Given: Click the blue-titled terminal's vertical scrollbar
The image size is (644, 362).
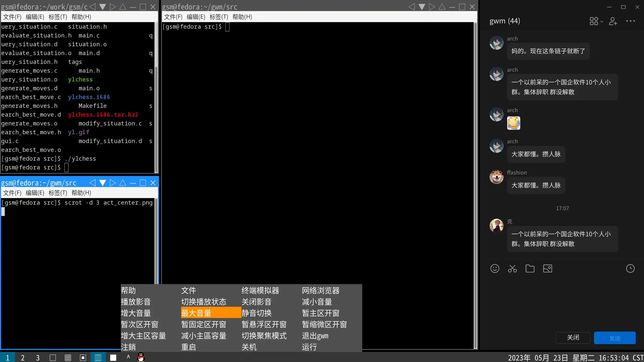Looking at the screenshot, I should point(156,241).
